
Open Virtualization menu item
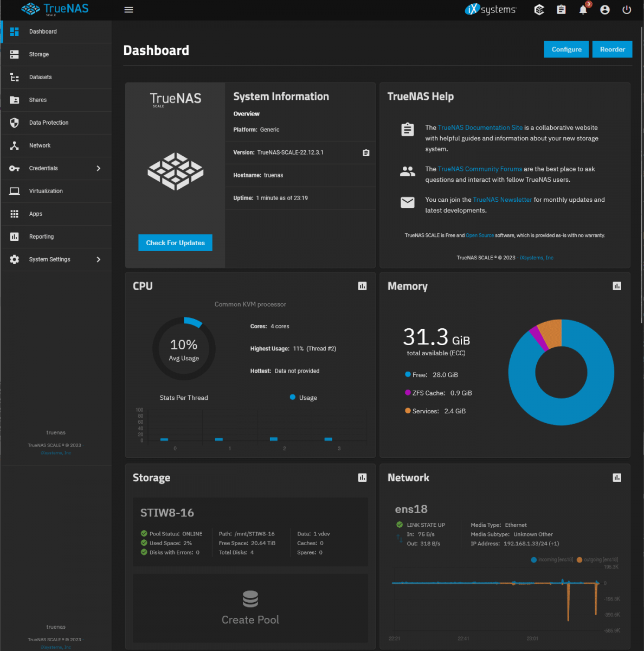pos(56,191)
